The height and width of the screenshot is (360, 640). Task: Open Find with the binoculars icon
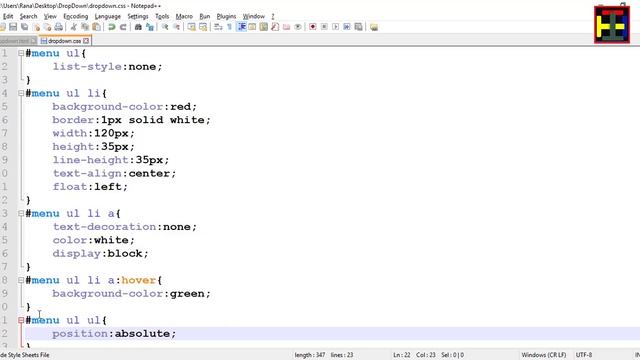point(138,27)
